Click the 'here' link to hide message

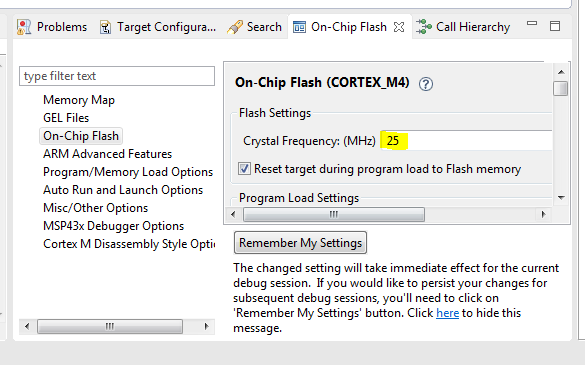(x=447, y=313)
